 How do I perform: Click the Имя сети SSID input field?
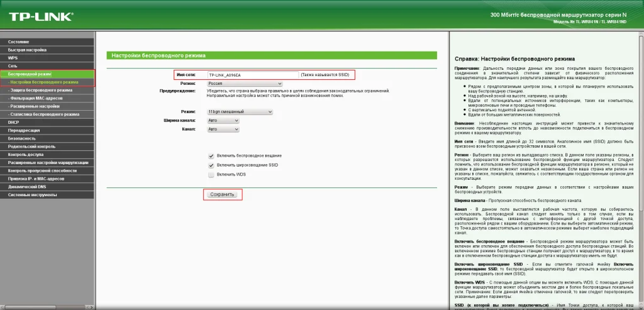253,75
